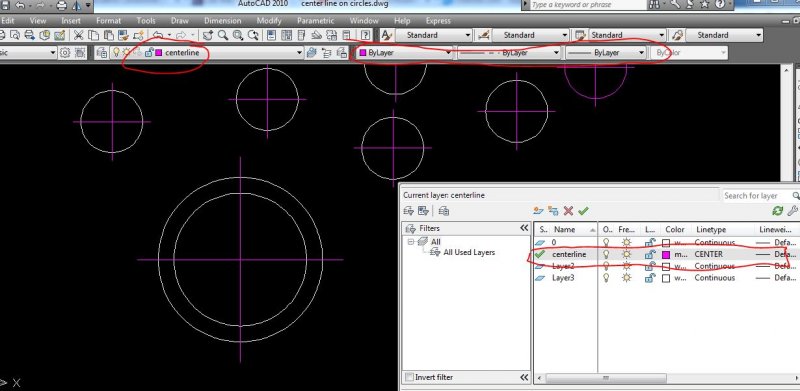Click the Layer States Manager toolbar icon

pos(342,53)
